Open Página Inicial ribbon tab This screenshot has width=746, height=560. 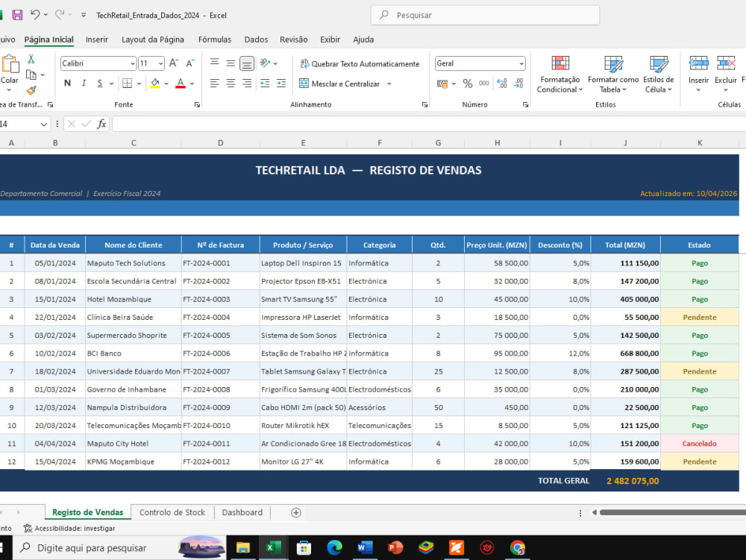pyautogui.click(x=49, y=40)
